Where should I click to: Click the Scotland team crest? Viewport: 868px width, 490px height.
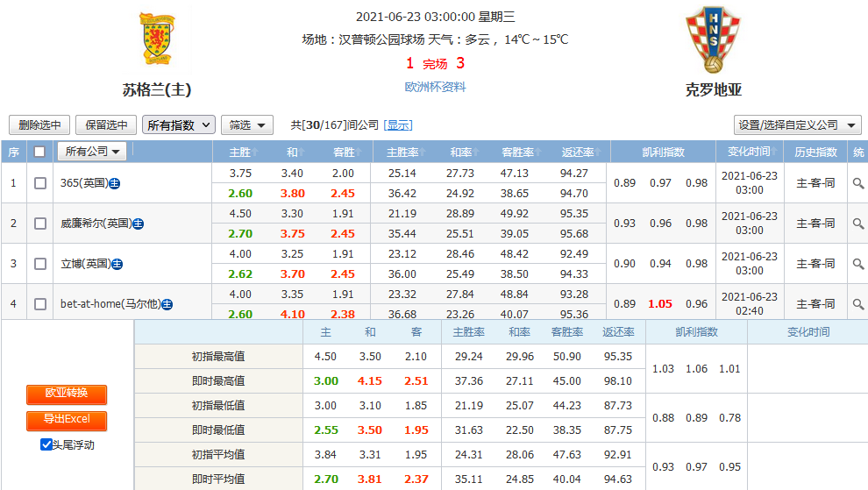tap(157, 39)
